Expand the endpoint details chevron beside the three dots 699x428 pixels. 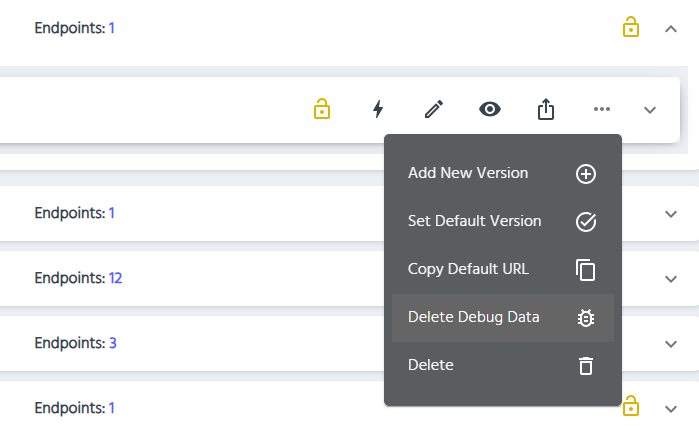[650, 110]
